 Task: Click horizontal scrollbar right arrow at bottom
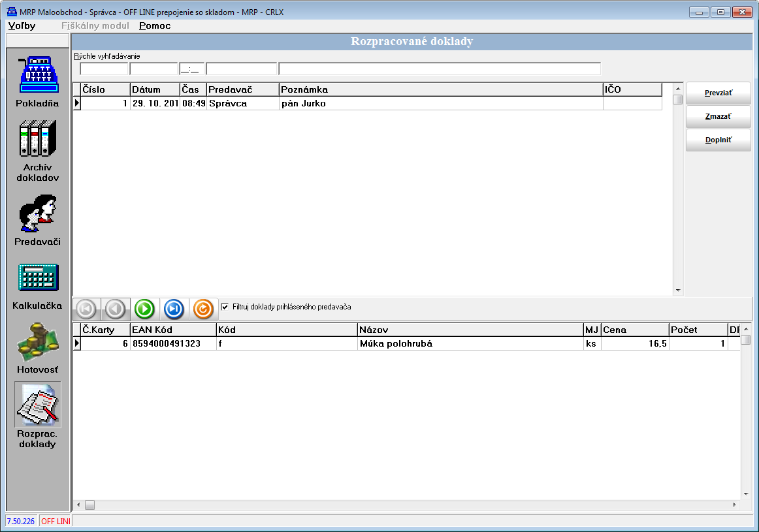point(734,505)
